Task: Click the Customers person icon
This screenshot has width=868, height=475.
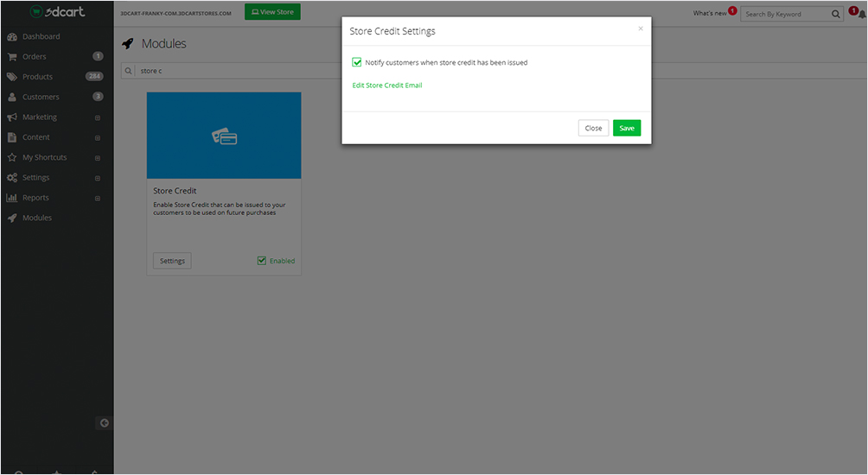Action: tap(12, 98)
